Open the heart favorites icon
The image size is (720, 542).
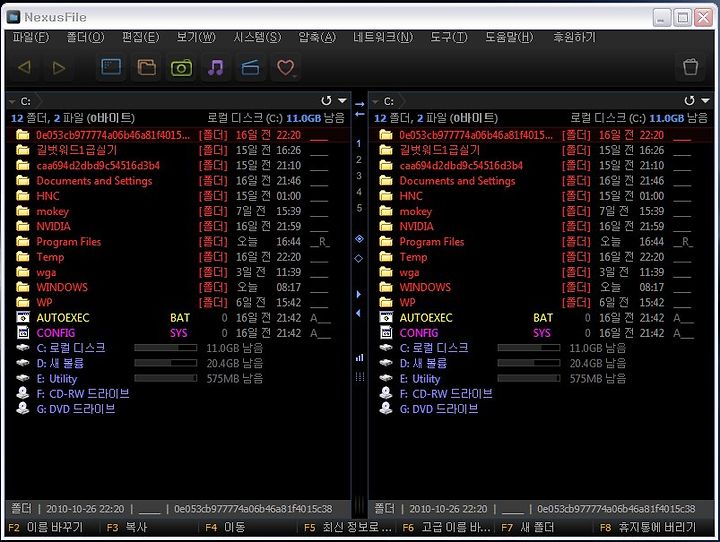coord(285,68)
